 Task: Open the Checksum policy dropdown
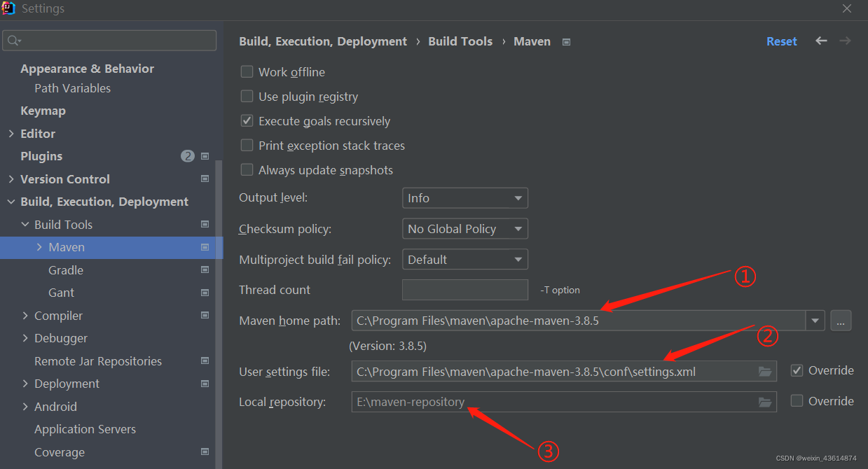pyautogui.click(x=465, y=229)
